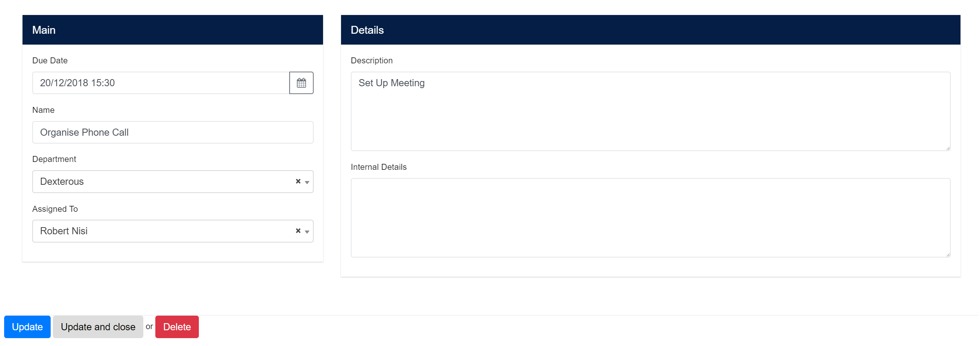Click the Name label
This screenshot has width=980, height=346.
pyautogui.click(x=44, y=110)
